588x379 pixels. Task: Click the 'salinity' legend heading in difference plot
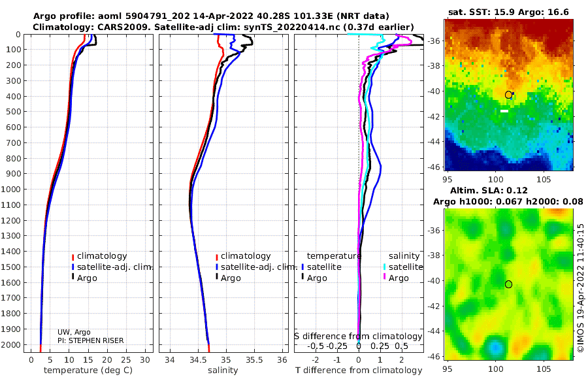404,256
